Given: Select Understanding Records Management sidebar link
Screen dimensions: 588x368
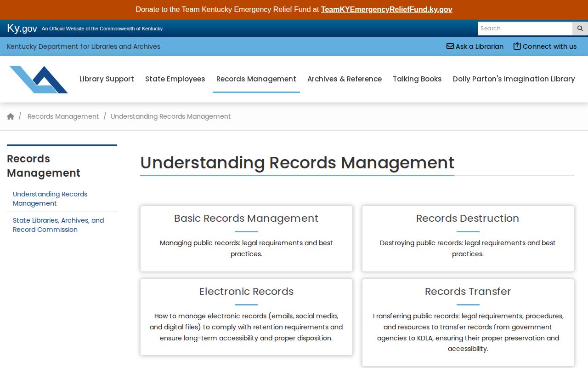Looking at the screenshot, I should point(50,199).
